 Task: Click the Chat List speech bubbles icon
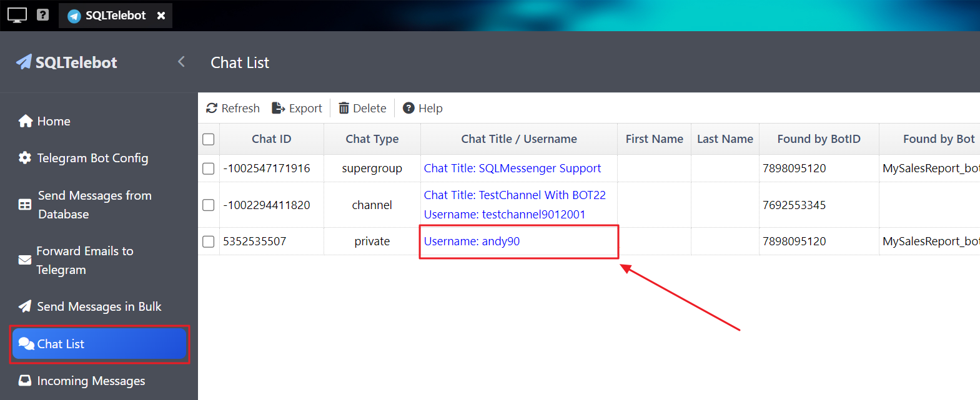pyautogui.click(x=26, y=344)
